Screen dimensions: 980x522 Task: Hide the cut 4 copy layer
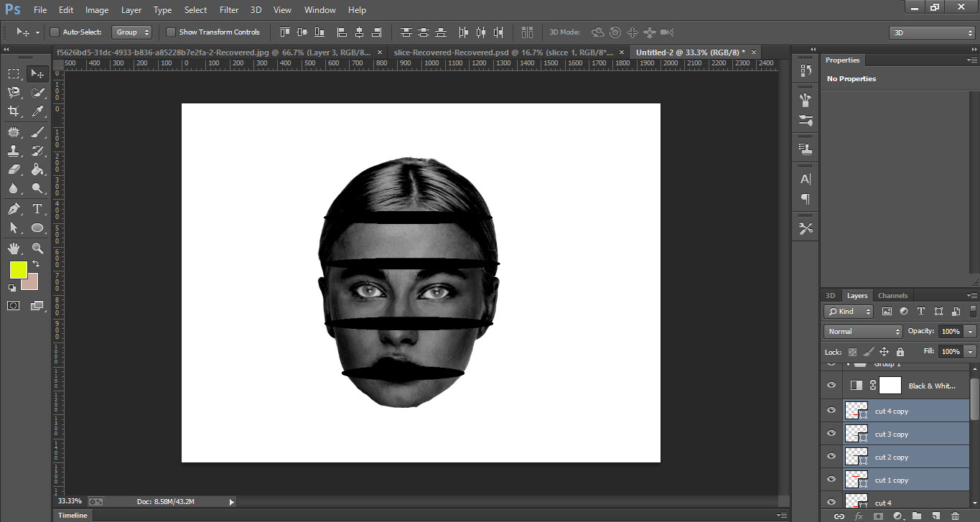(x=831, y=411)
